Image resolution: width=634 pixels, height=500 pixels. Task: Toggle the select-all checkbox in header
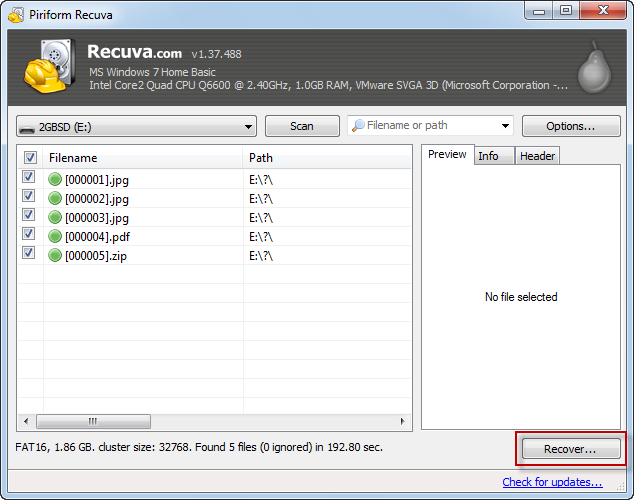[x=30, y=157]
